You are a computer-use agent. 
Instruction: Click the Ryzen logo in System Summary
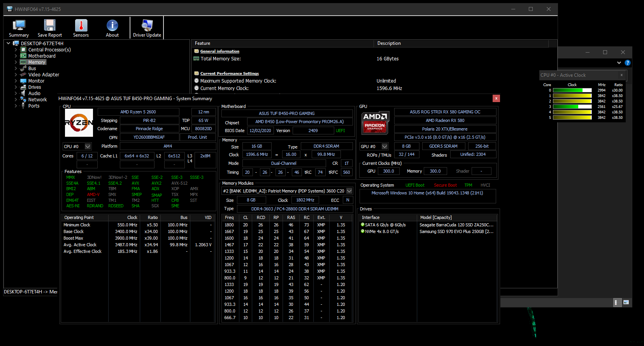coord(79,123)
